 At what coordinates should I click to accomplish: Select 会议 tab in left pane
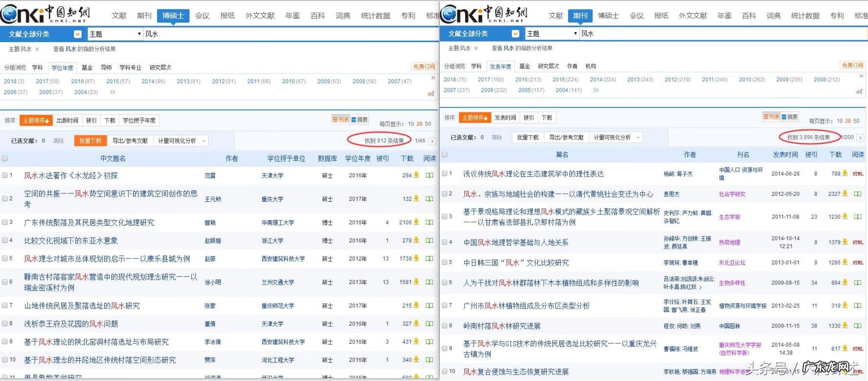202,16
